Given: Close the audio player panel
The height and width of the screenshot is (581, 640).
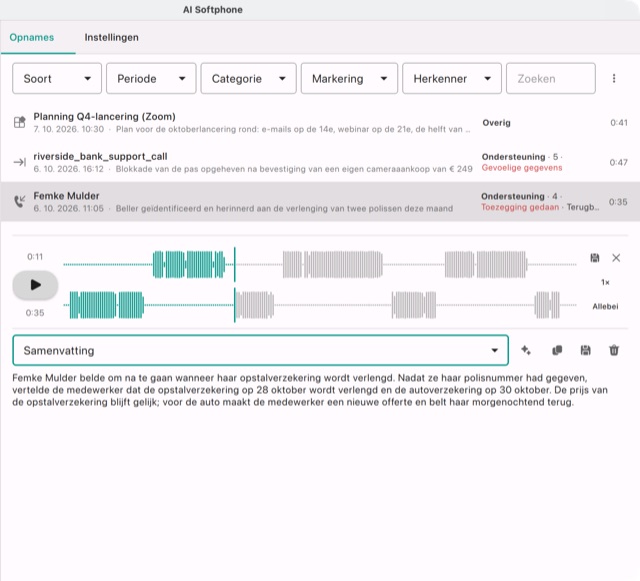Looking at the screenshot, I should pos(616,258).
